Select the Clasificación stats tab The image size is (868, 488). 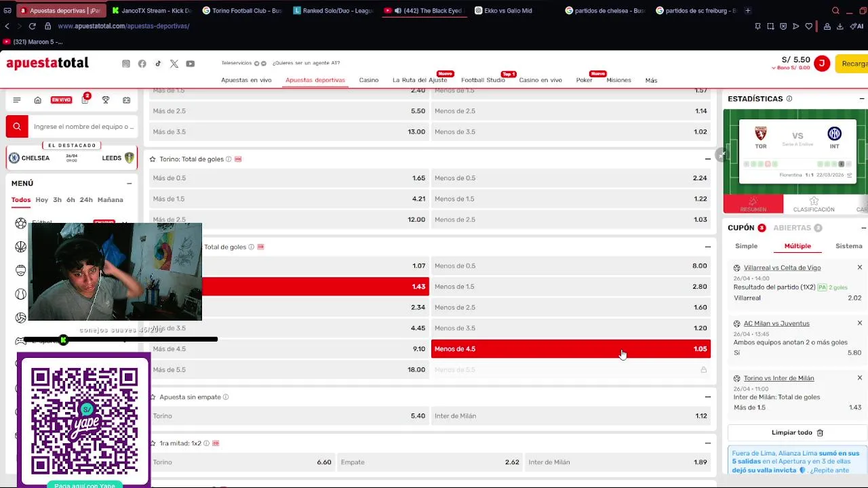[x=814, y=204]
